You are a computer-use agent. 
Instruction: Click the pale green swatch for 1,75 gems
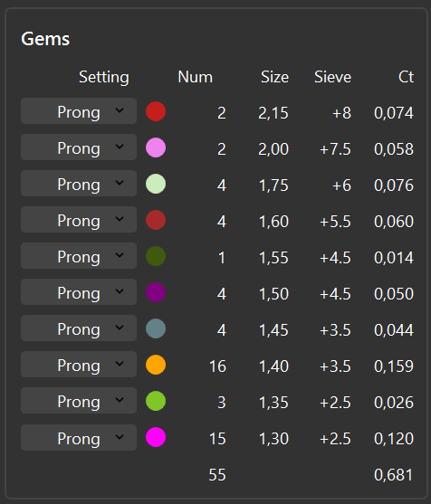156,184
